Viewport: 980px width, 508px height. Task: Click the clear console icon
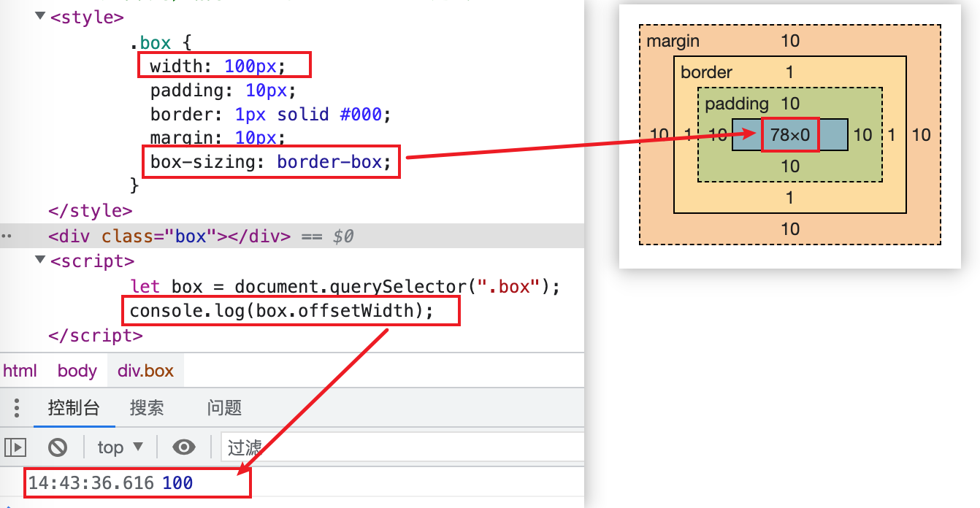click(58, 447)
